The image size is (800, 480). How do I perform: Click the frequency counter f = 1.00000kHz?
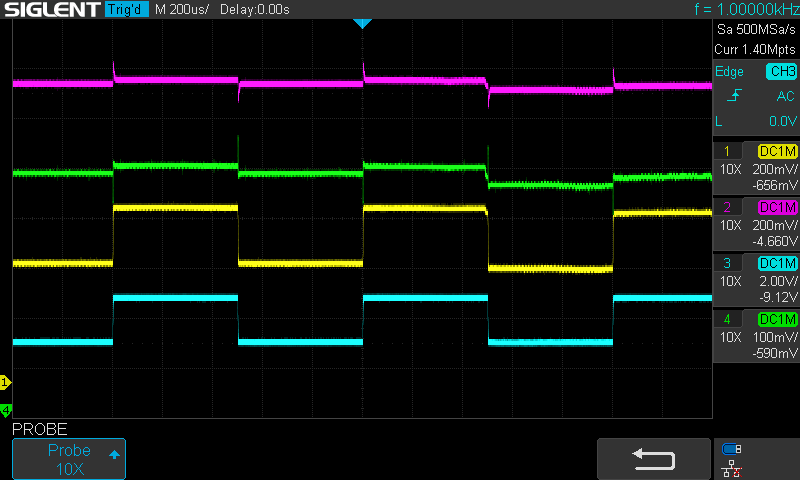point(747,9)
